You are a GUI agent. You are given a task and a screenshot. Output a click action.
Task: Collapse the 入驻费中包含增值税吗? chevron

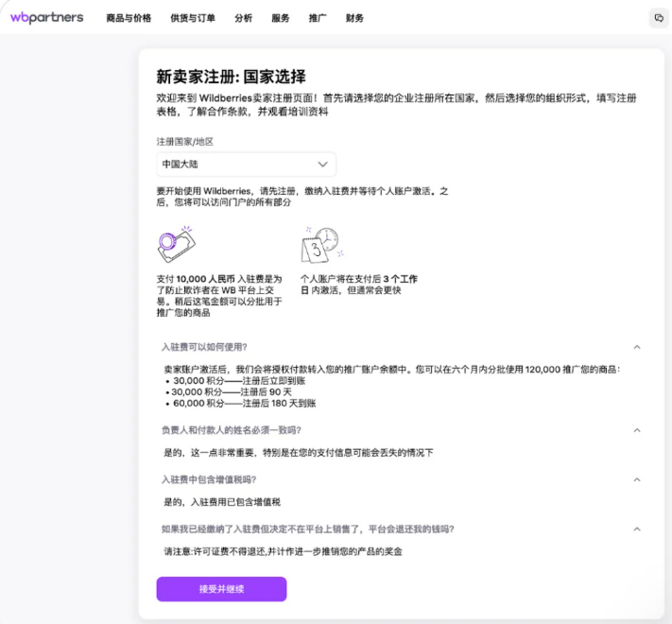pos(637,479)
